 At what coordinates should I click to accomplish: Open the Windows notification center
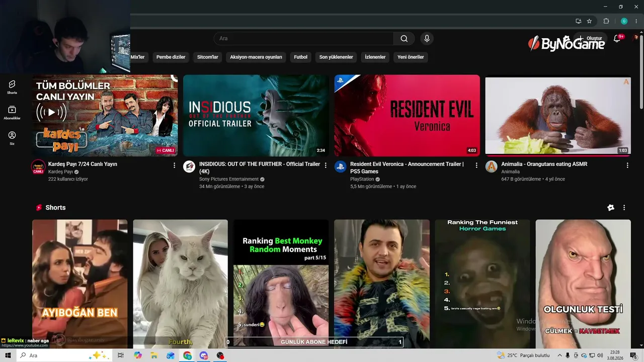pos(634,355)
